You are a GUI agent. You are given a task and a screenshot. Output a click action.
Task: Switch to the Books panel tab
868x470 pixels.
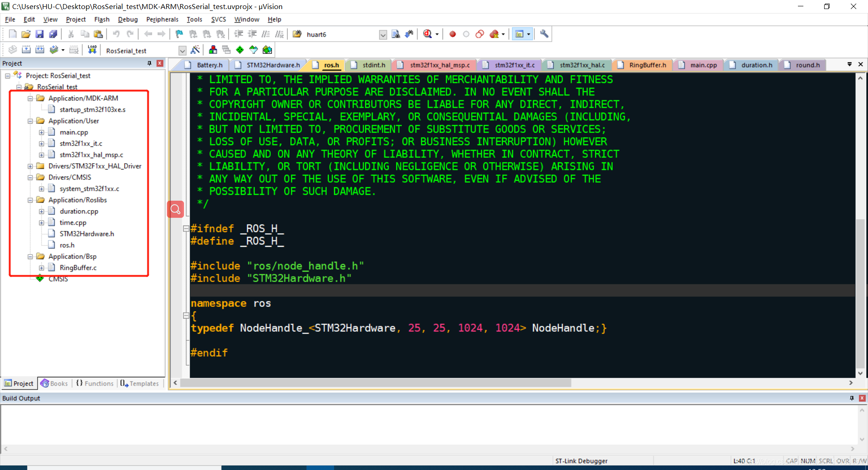[x=54, y=383]
